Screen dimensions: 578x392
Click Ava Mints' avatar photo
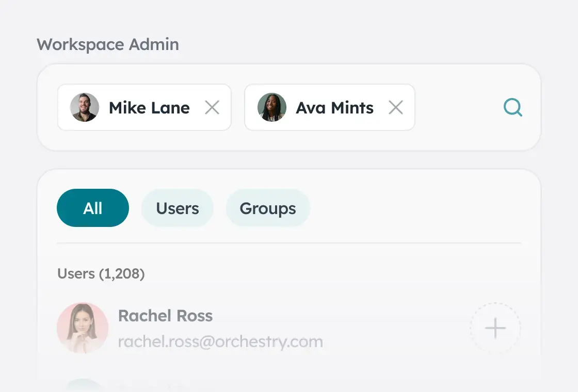coord(272,107)
